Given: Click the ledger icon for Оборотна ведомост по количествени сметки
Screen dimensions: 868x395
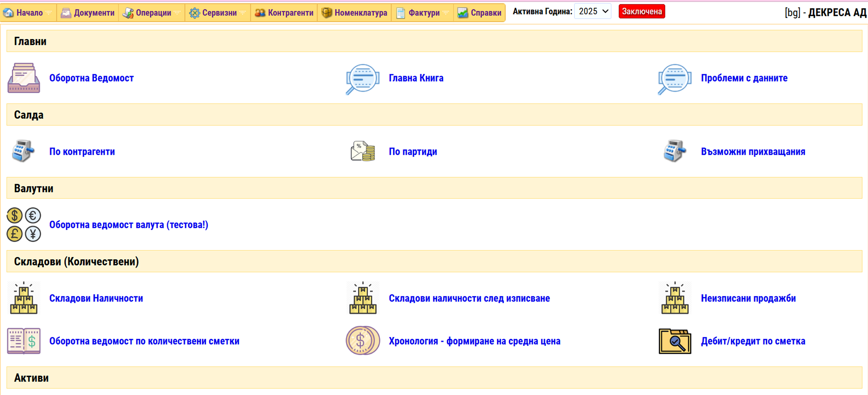Looking at the screenshot, I should pyautogui.click(x=24, y=341).
